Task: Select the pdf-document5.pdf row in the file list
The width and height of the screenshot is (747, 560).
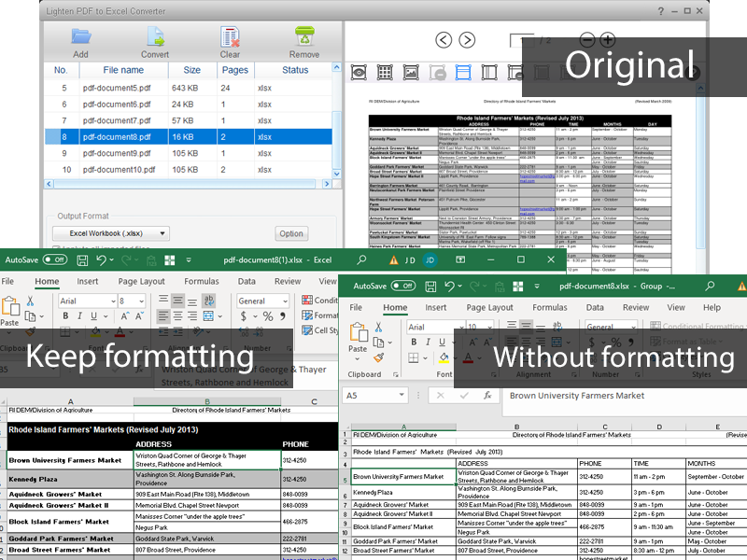Action: tap(189, 88)
